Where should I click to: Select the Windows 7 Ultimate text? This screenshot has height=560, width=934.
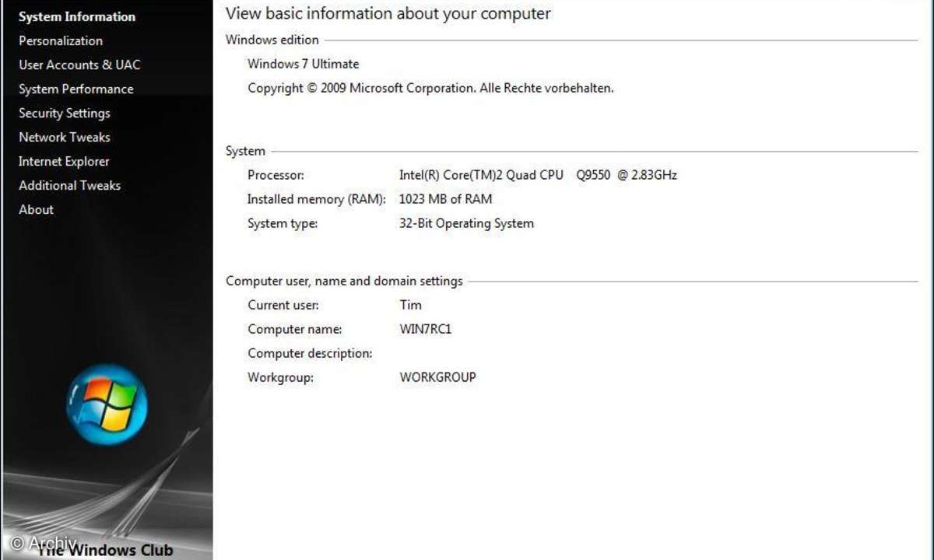pyautogui.click(x=304, y=64)
